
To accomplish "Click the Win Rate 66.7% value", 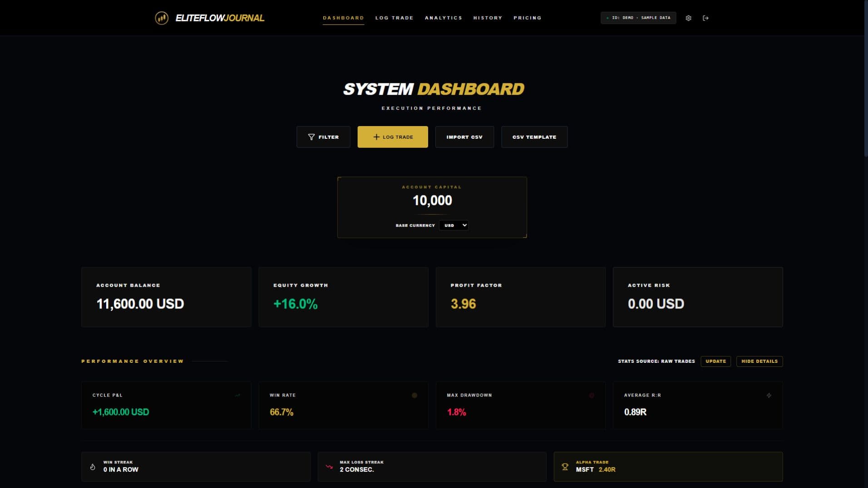I will [281, 412].
